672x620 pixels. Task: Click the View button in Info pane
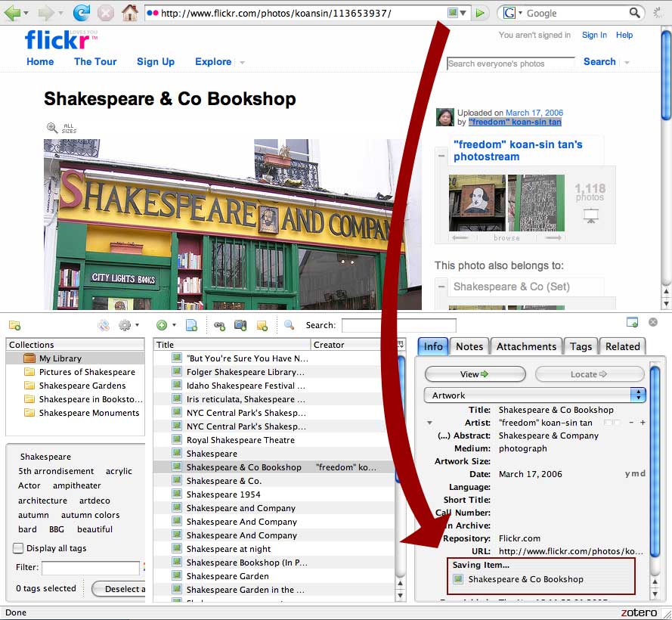(475, 374)
